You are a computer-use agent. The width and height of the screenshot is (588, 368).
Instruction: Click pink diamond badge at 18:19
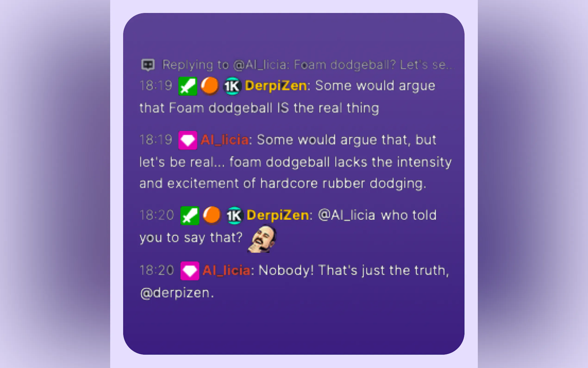tap(188, 140)
